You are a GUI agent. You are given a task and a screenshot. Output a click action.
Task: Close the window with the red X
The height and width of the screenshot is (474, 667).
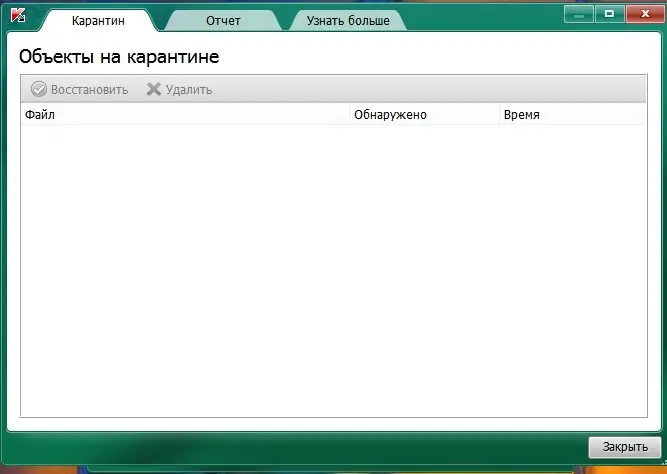click(645, 14)
